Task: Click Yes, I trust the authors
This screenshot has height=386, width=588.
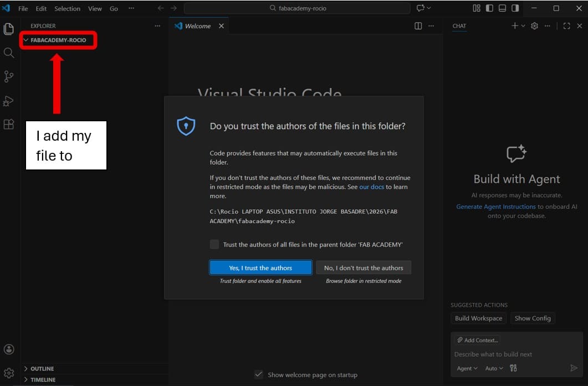Action: tap(260, 267)
